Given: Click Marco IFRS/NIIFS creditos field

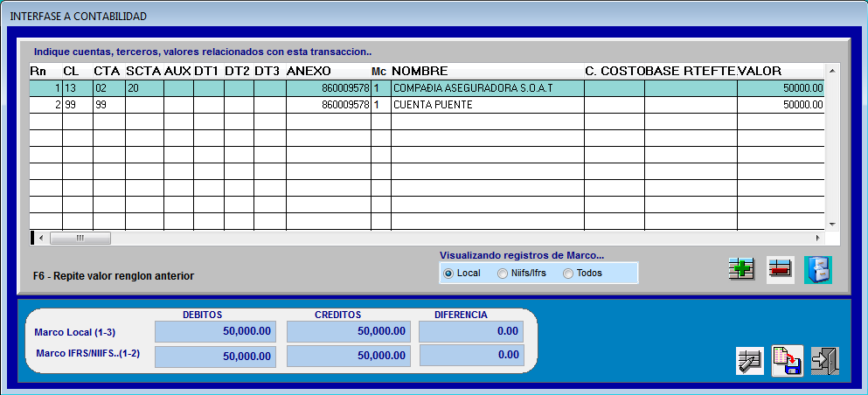Looking at the screenshot, I should point(349,355).
